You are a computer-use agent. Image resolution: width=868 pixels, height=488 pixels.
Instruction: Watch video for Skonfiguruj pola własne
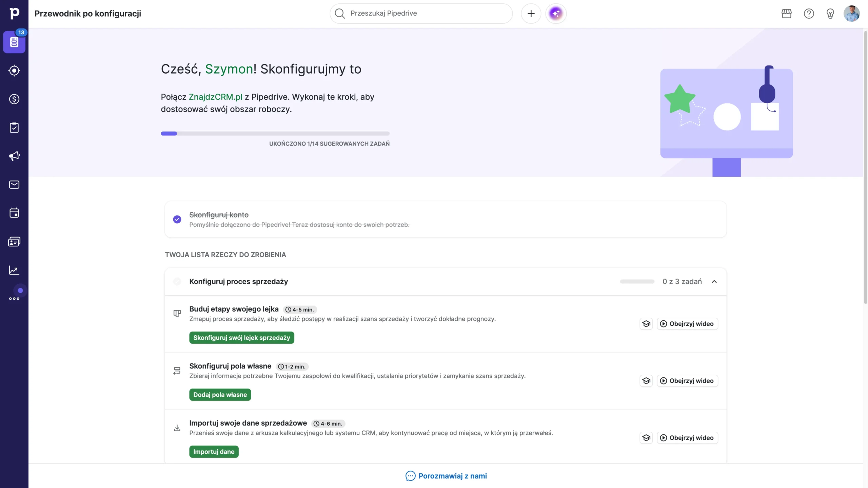pos(687,381)
